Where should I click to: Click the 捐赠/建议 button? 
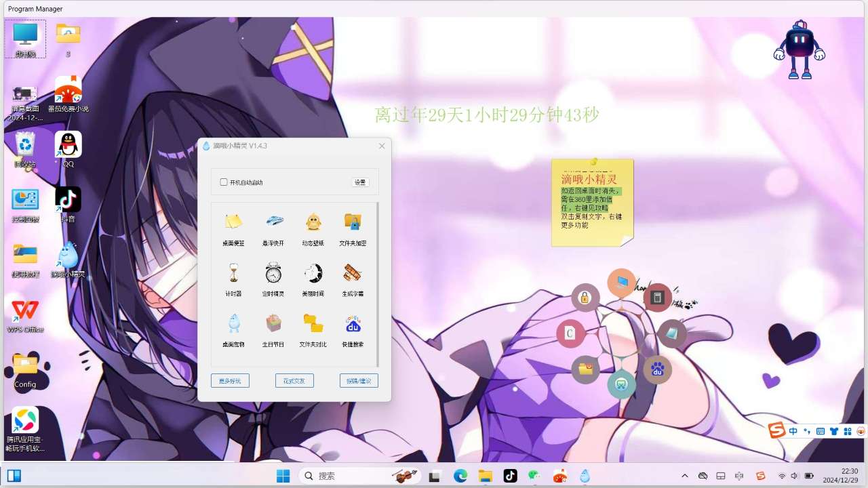coord(359,381)
